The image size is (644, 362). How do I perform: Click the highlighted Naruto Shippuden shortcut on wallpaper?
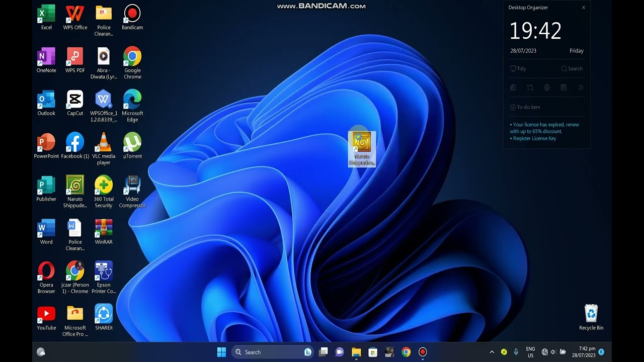(x=362, y=149)
